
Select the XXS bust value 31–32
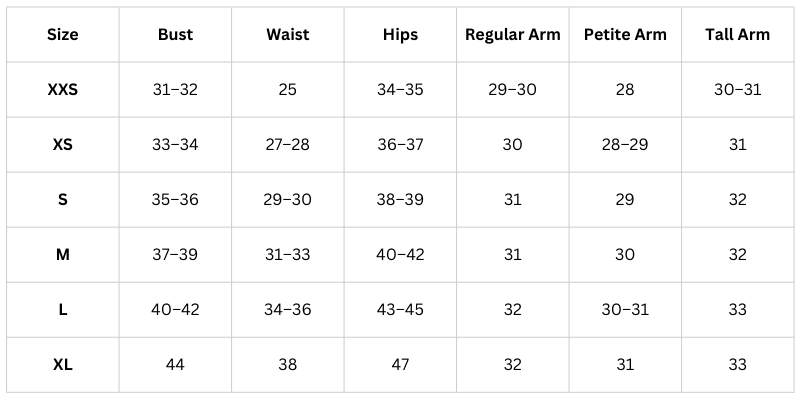pyautogui.click(x=175, y=90)
